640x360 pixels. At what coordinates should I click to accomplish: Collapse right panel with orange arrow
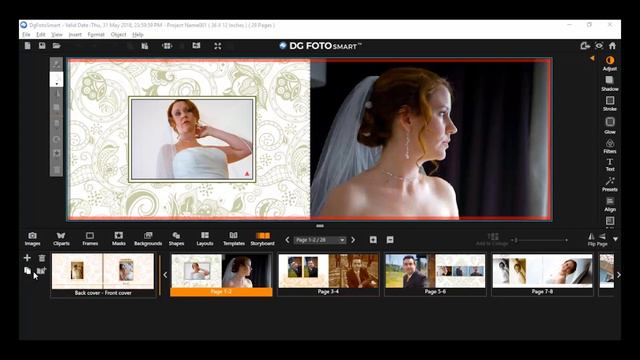coord(592,58)
